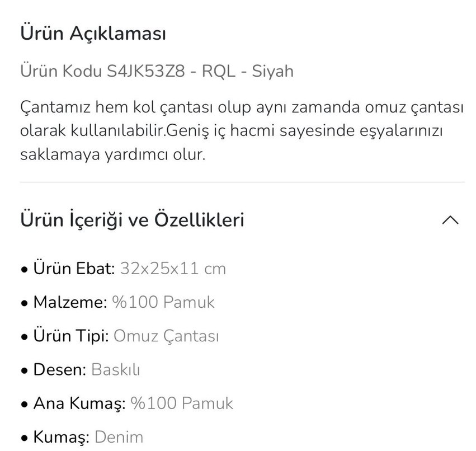Image resolution: width=476 pixels, height=451 pixels.
Task: Collapse the Ürün İçeriği ve Özellikleri section
Action: [x=449, y=220]
